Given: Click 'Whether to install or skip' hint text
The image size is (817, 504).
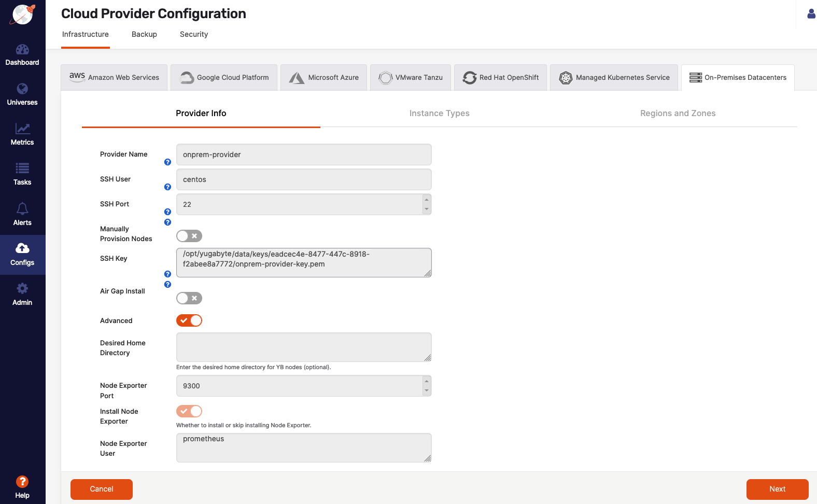Looking at the screenshot, I should click(244, 425).
